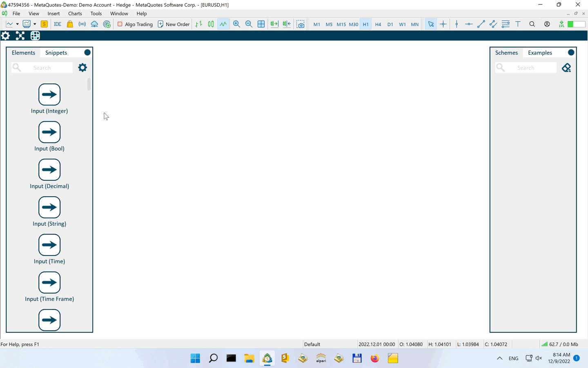Add the Input (Bool) element

click(x=49, y=132)
